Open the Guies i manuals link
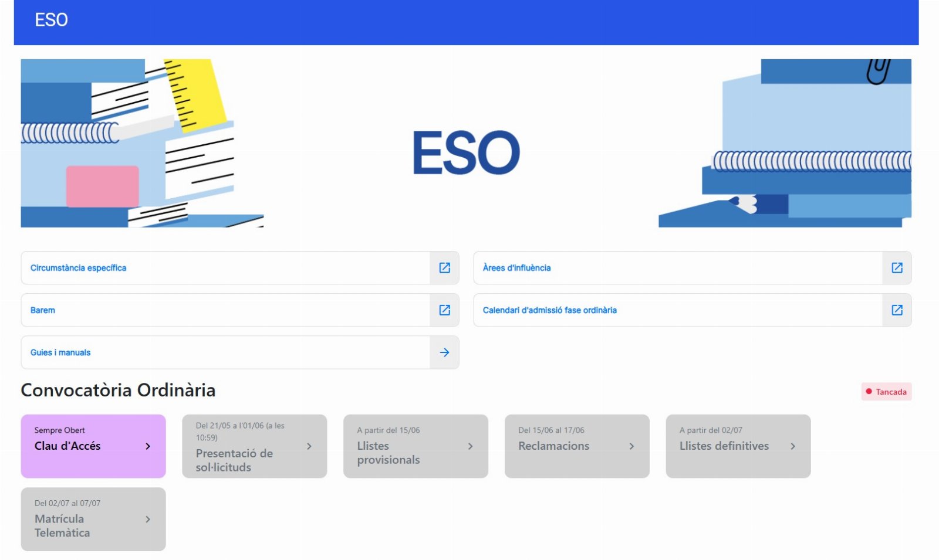The width and height of the screenshot is (939, 560). pyautogui.click(x=60, y=352)
